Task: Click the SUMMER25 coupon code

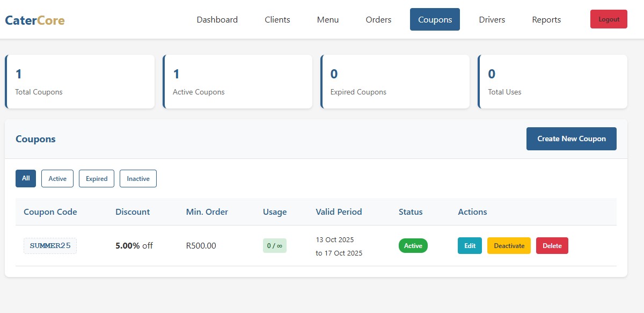Action: pyautogui.click(x=50, y=245)
